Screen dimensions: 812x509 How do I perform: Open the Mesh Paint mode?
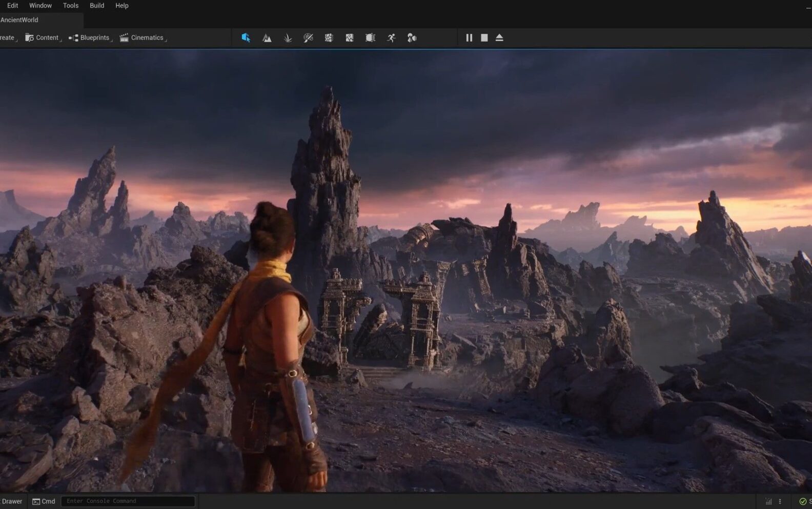308,38
